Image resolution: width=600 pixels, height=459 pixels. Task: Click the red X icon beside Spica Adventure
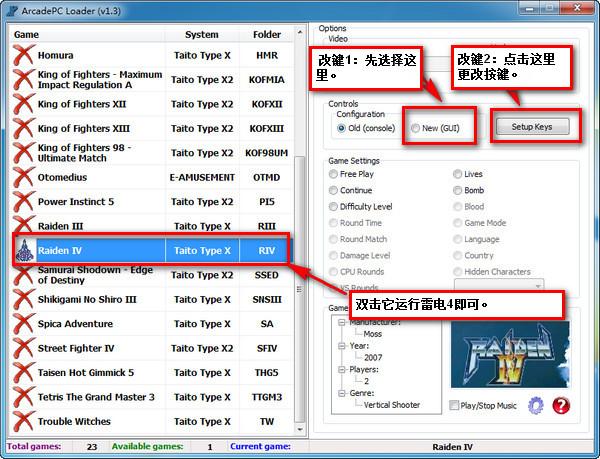[x=23, y=323]
